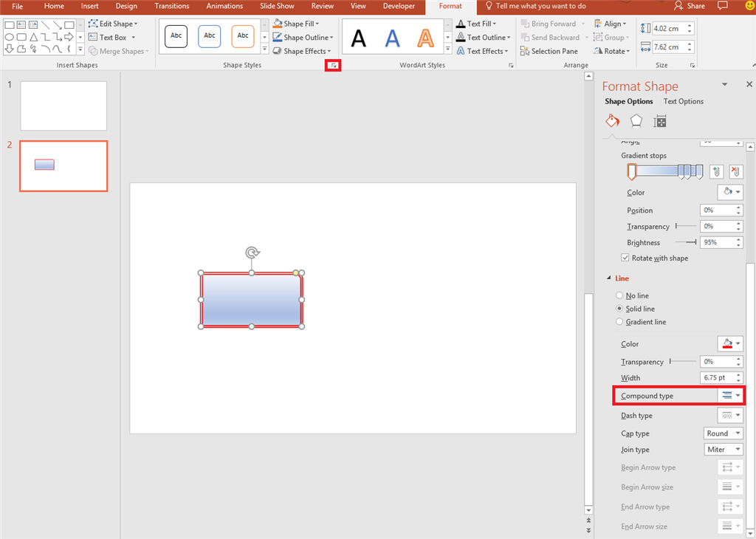
Task: Choose Gradient line for the shape outline
Action: (x=619, y=321)
